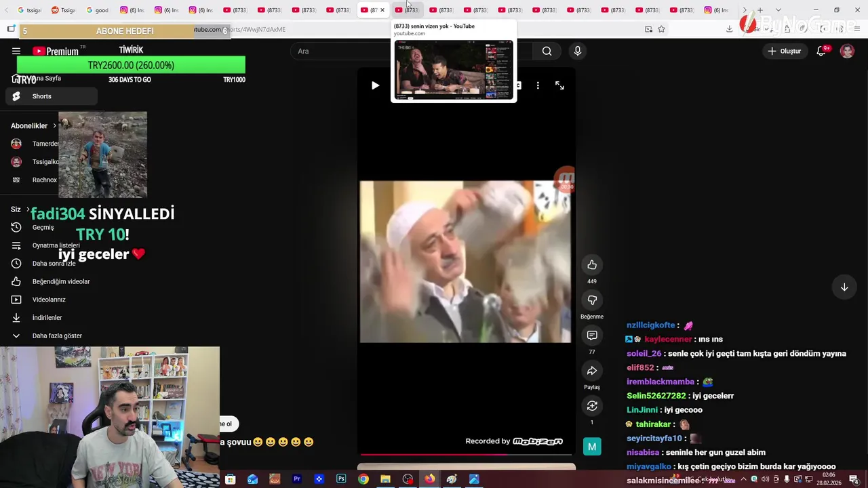This screenshot has height=488, width=868.
Task: Click chat username nisabisa
Action: [x=643, y=452]
